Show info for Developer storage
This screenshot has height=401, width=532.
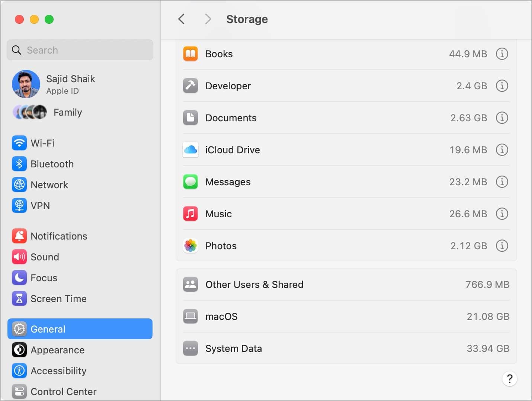tap(502, 86)
